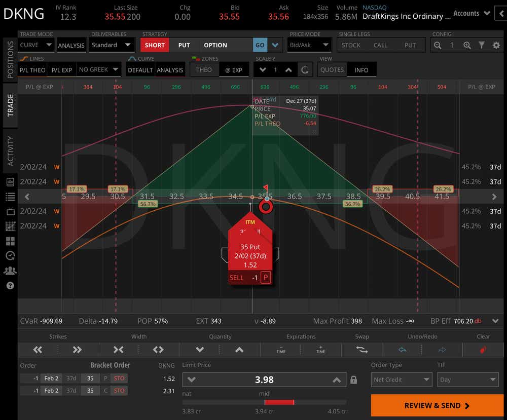
Task: Lock the limit price
Action: (353, 380)
